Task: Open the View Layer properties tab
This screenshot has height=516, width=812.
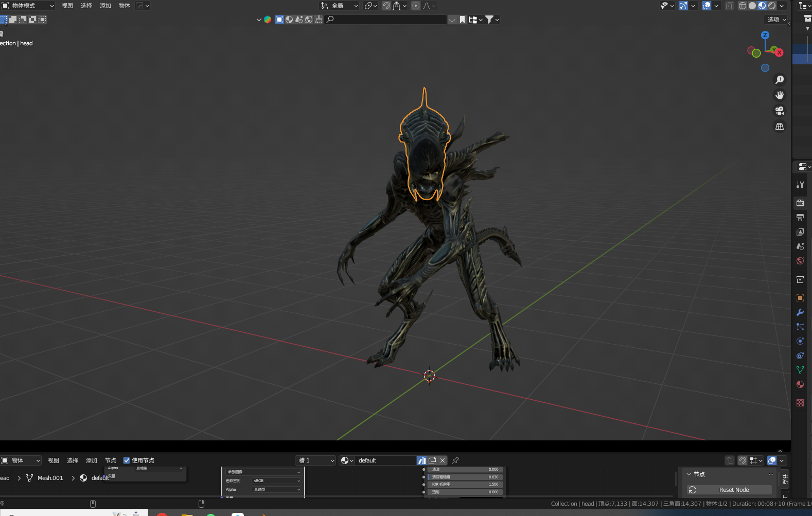Action: click(800, 232)
